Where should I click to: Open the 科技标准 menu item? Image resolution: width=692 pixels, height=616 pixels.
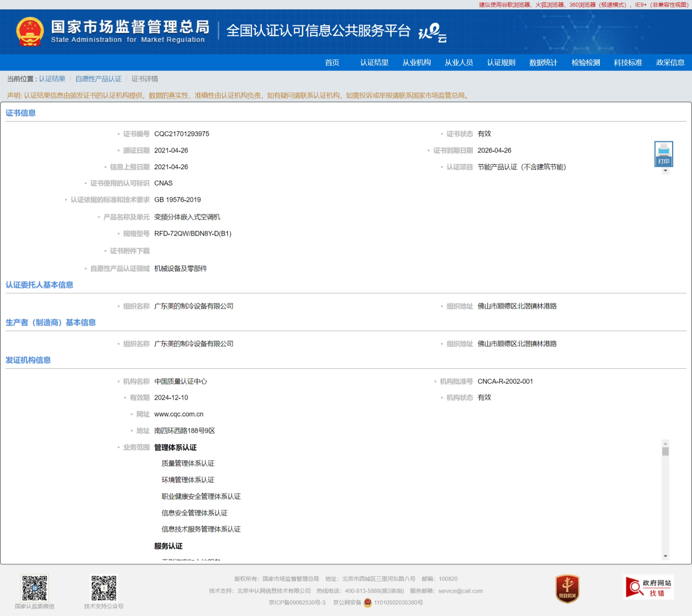coord(628,62)
